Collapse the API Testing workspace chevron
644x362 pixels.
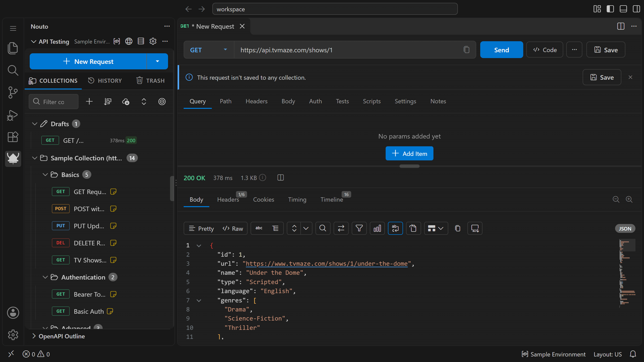[33, 41]
